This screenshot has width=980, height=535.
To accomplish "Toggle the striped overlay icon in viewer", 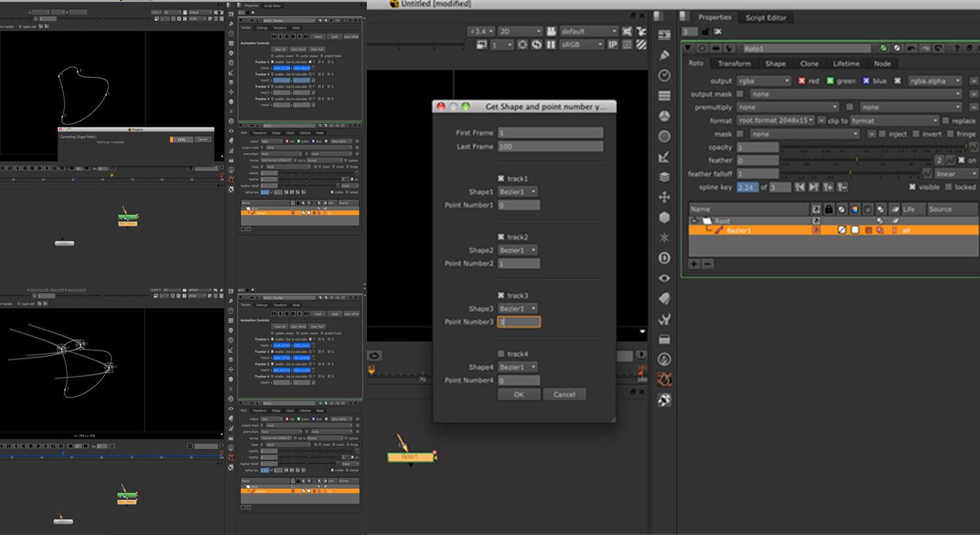I will (641, 45).
